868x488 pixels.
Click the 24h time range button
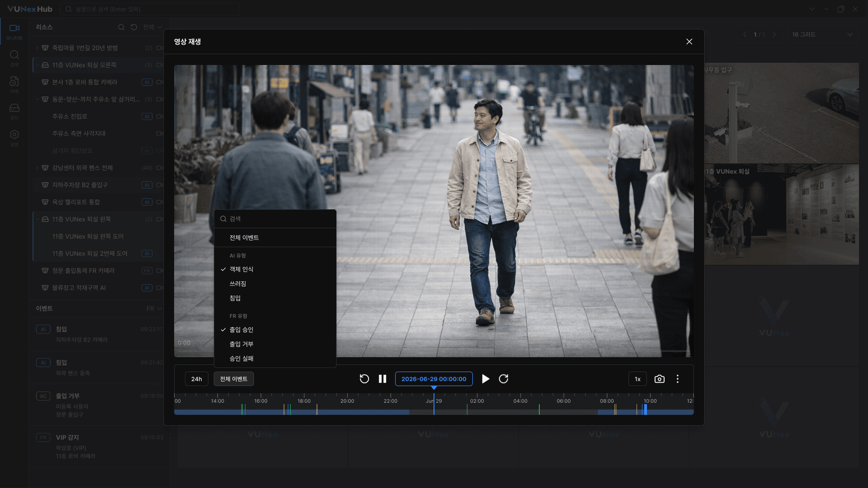(x=197, y=379)
